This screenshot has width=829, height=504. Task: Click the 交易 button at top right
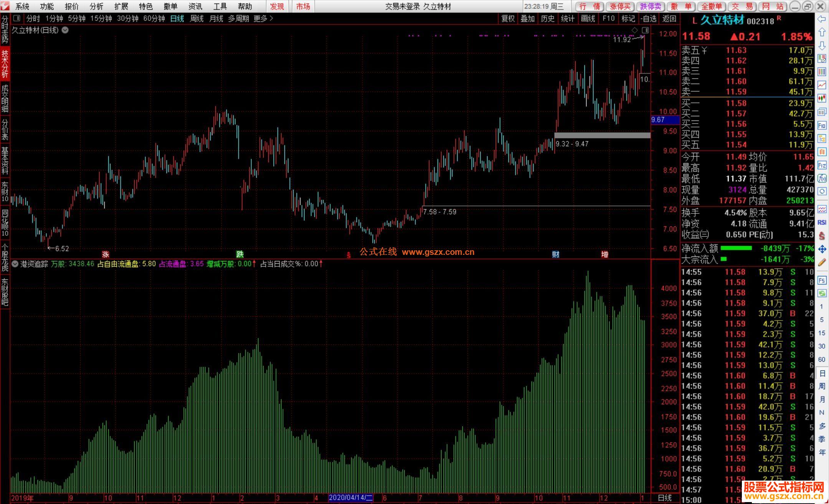coord(742,7)
